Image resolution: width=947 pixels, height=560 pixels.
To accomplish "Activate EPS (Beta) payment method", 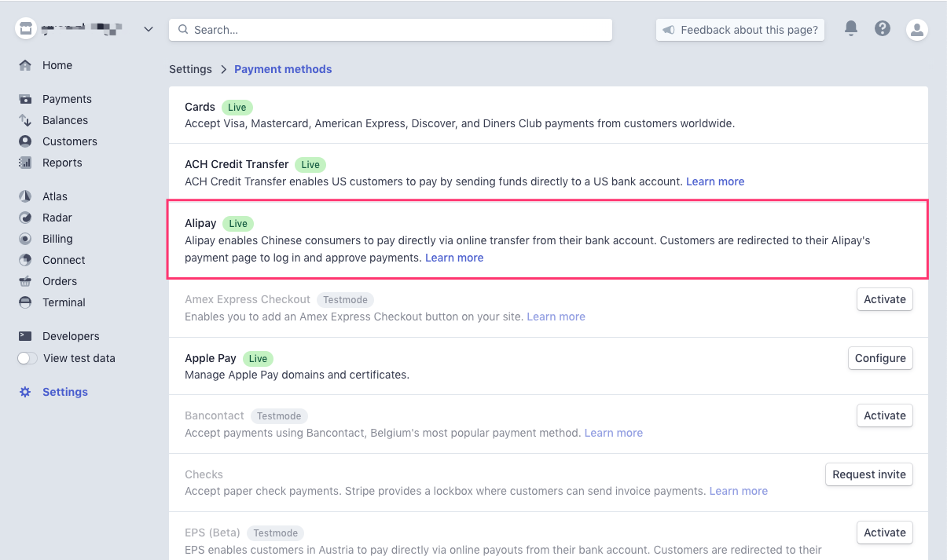I will coord(884,533).
